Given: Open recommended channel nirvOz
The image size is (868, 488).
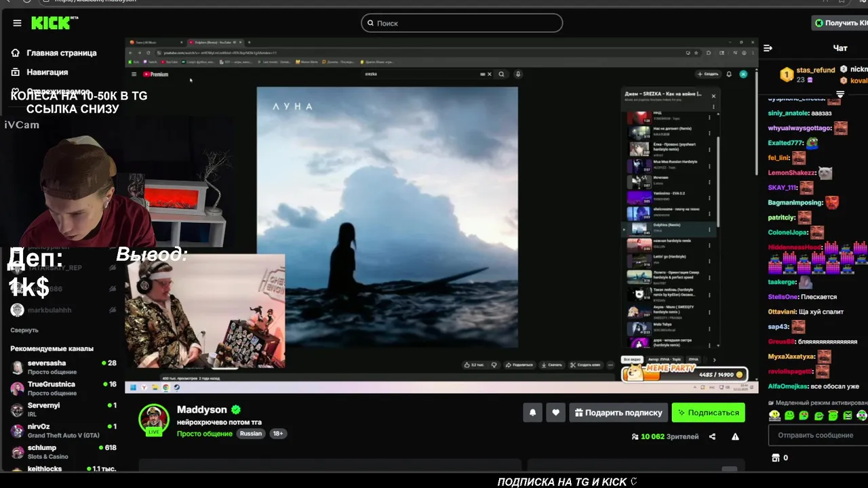Looking at the screenshot, I should click(62, 430).
